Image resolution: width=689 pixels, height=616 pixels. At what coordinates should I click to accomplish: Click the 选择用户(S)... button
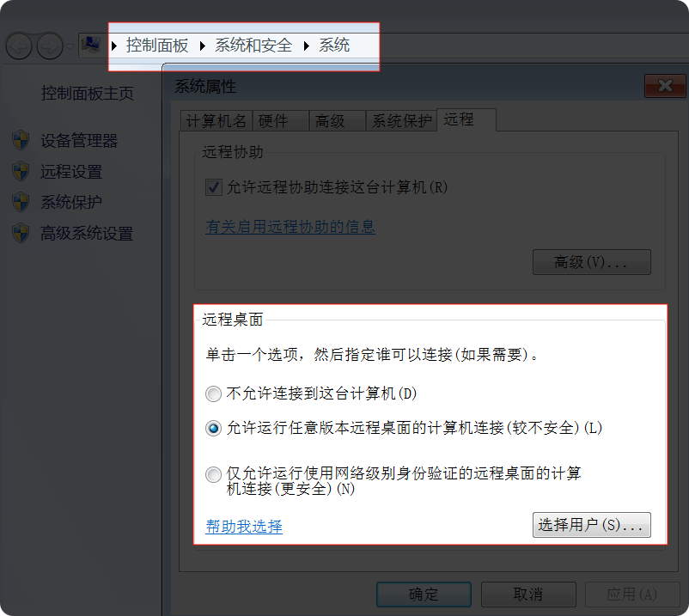[x=591, y=525]
